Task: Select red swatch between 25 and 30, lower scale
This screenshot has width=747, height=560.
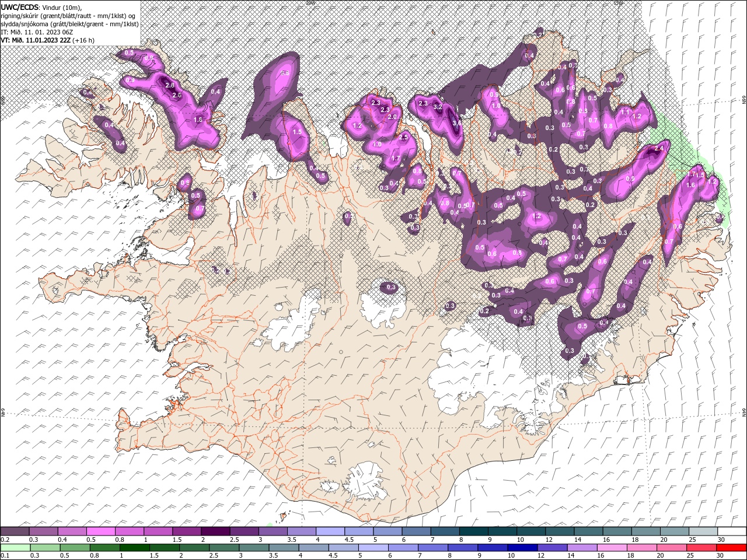Action: (701, 548)
